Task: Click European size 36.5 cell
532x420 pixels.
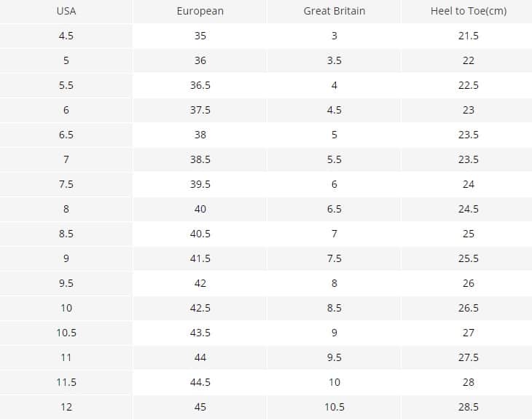Action: (200, 85)
